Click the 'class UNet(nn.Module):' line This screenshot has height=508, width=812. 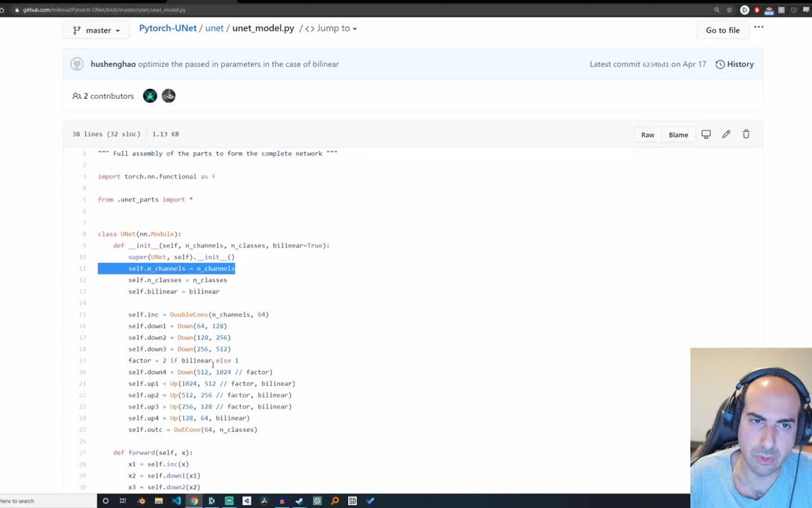(x=140, y=234)
